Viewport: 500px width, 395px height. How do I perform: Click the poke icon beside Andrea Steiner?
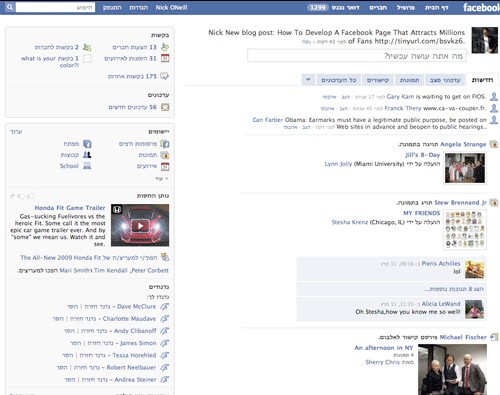click(x=165, y=380)
